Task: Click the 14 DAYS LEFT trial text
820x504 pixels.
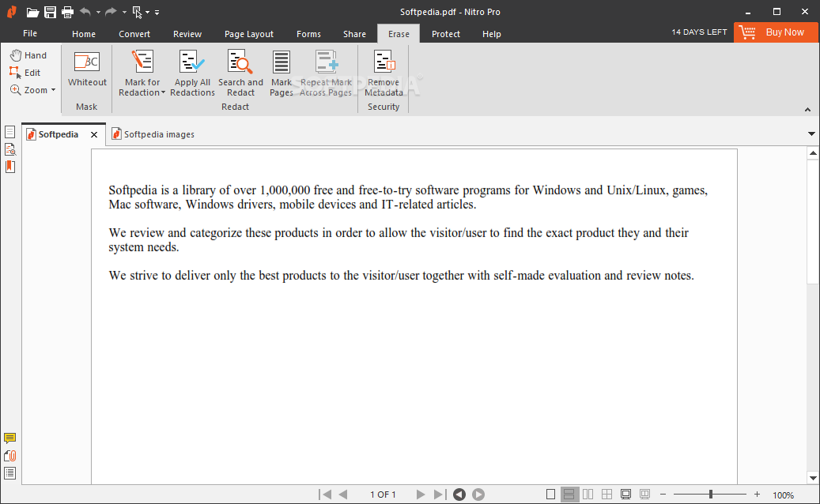Action: [x=699, y=32]
